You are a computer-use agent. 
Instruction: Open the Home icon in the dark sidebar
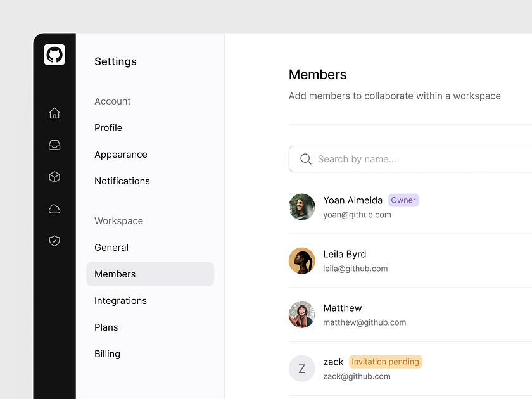pyautogui.click(x=54, y=113)
